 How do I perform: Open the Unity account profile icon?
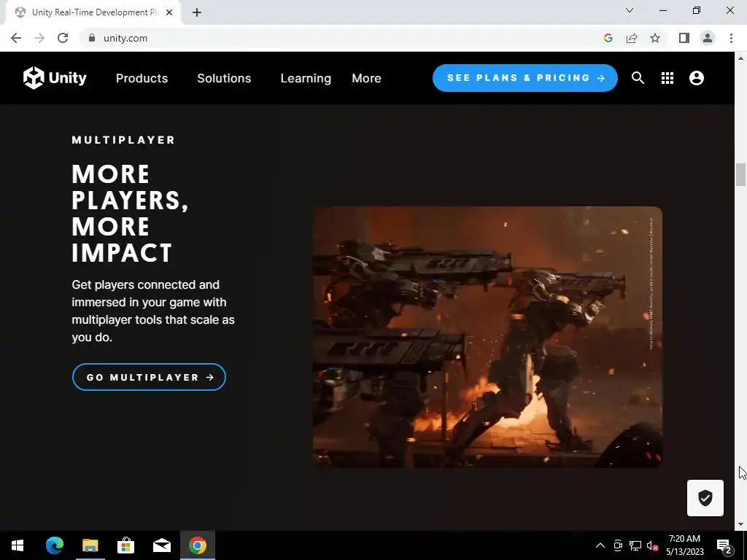[696, 78]
